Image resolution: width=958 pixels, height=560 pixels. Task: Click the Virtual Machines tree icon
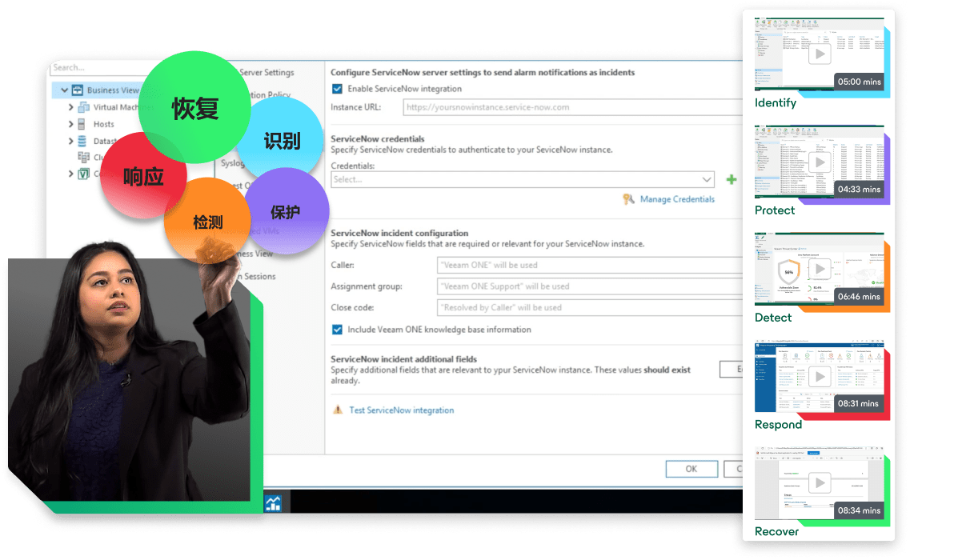[x=84, y=107]
